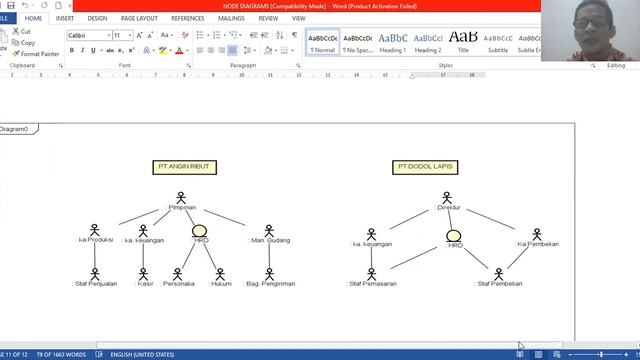Click the proofing book icon in status bar
The width and height of the screenshot is (640, 360).
point(99,355)
